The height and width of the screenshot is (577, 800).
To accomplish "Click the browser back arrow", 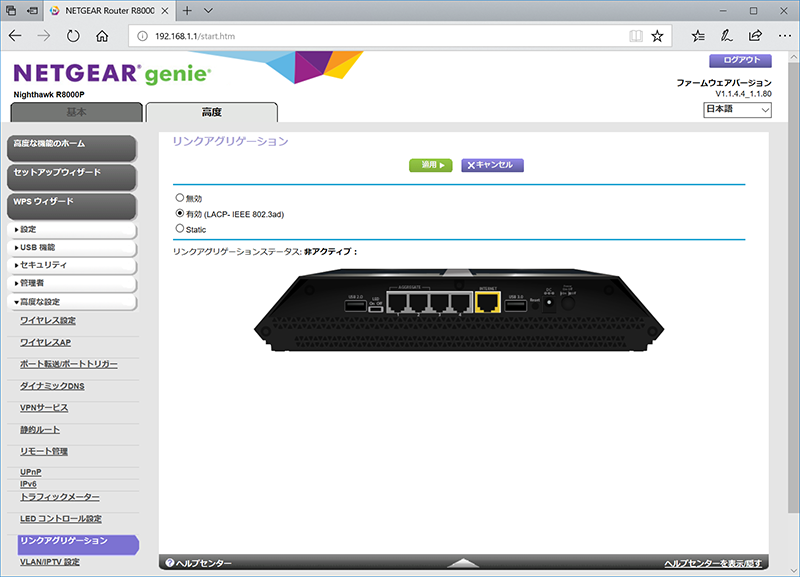I will 15,36.
